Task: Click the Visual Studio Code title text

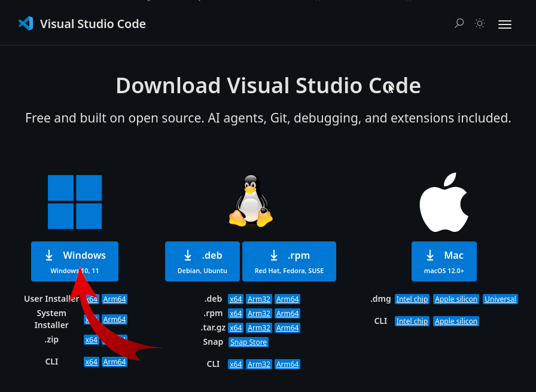Action: pyautogui.click(x=93, y=24)
